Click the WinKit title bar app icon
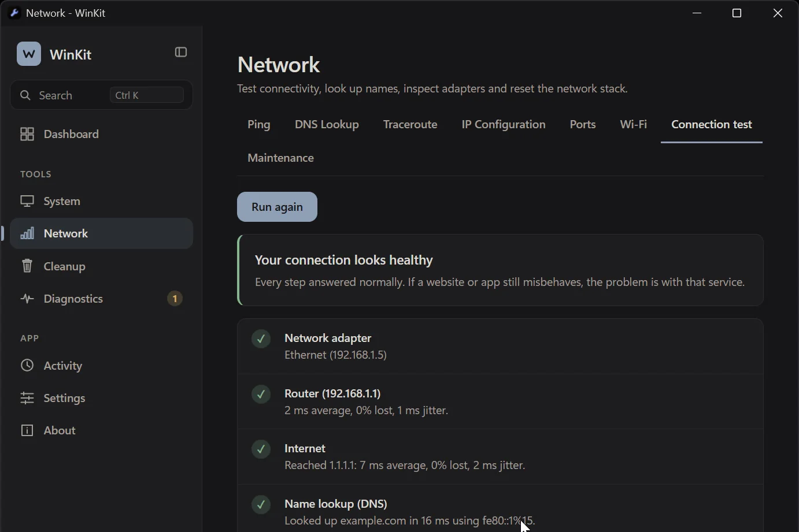The height and width of the screenshot is (532, 799). point(14,13)
